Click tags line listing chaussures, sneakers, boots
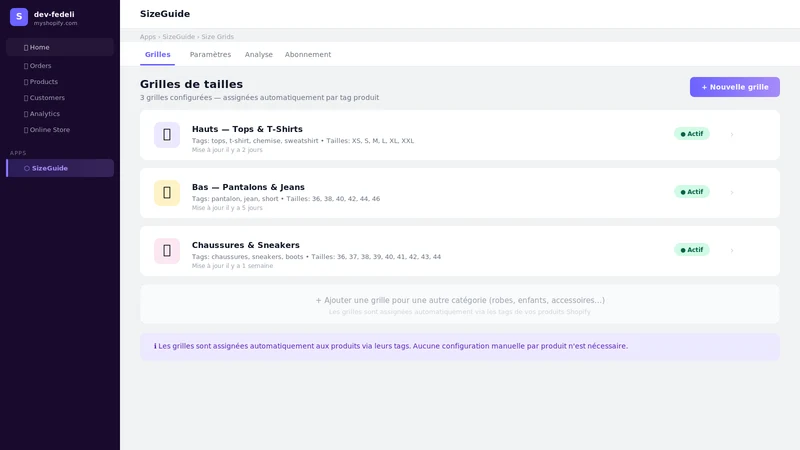This screenshot has width=800, height=450. point(316,257)
